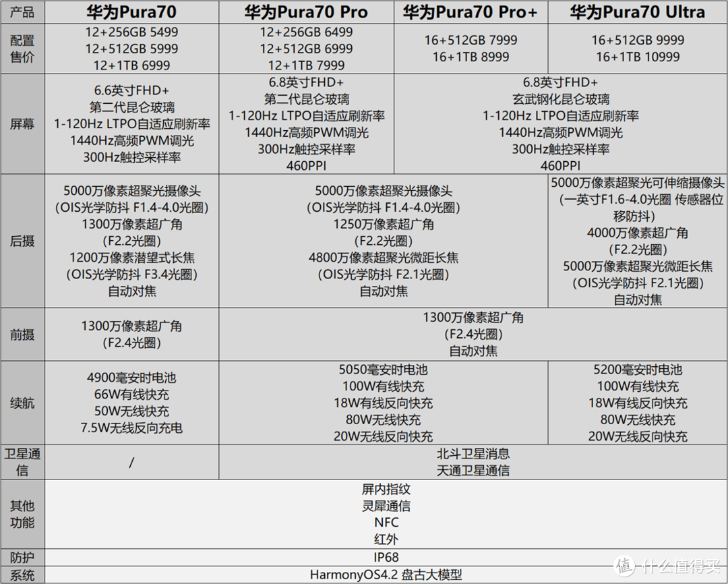Click the 卫星通信 row label

point(22,461)
